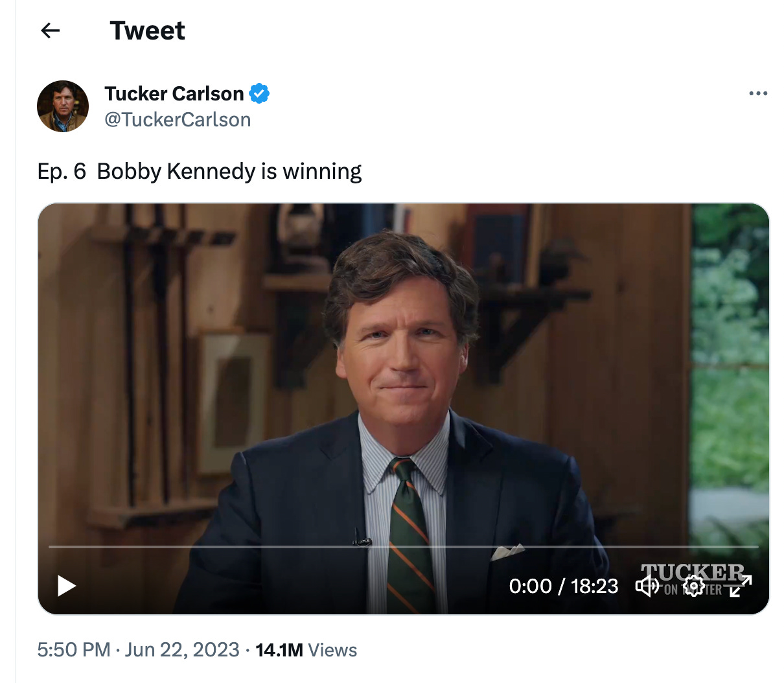Click the Jun 22, 2023 date

tap(182, 650)
